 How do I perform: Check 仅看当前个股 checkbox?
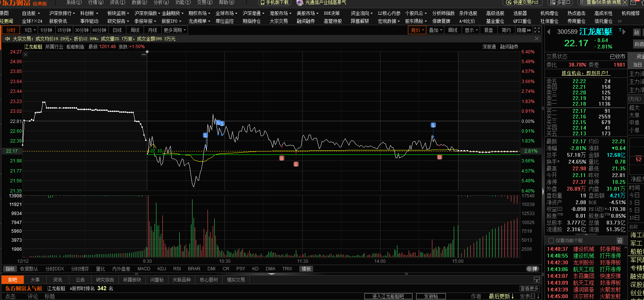[551, 241]
